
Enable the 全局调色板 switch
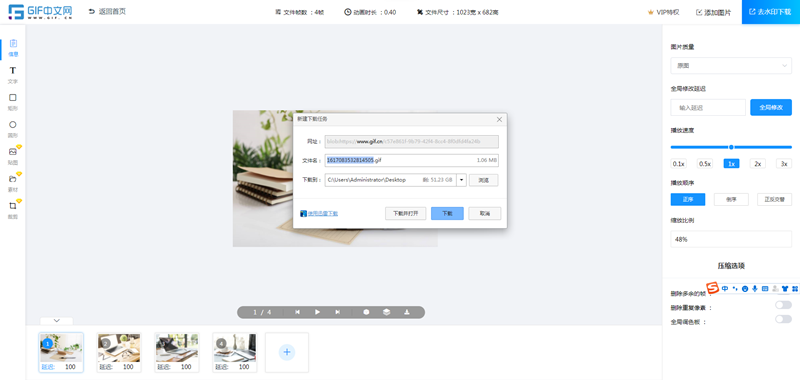783,319
